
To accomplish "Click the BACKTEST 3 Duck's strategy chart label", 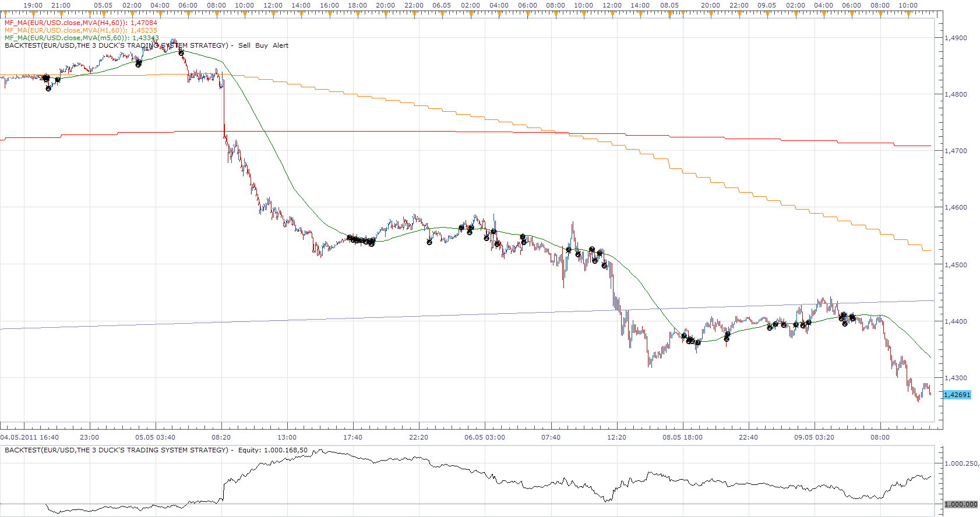I will point(117,45).
